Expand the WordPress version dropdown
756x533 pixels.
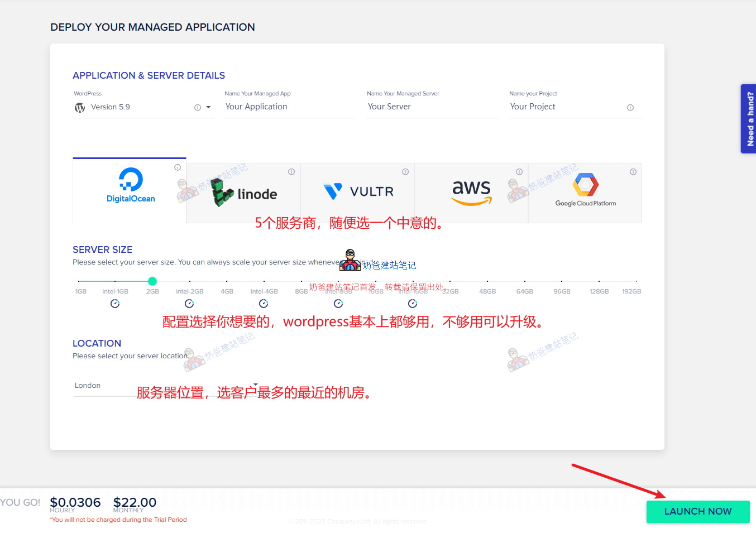(209, 107)
